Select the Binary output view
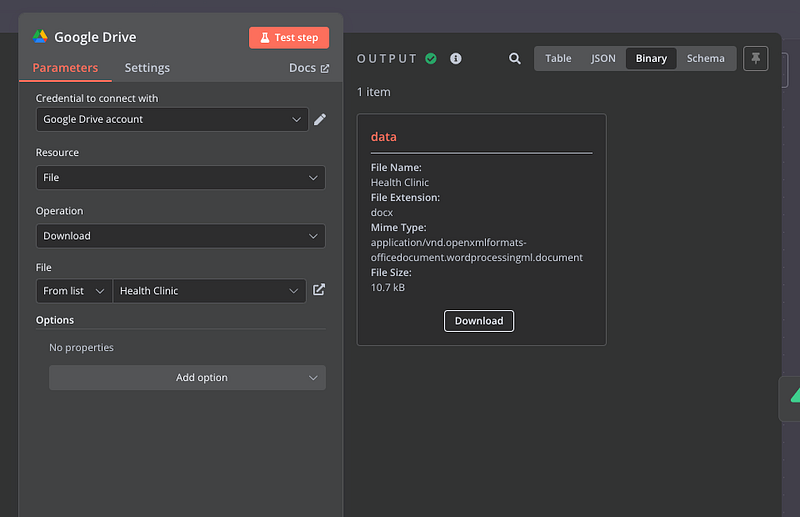This screenshot has height=517, width=800. 651,59
